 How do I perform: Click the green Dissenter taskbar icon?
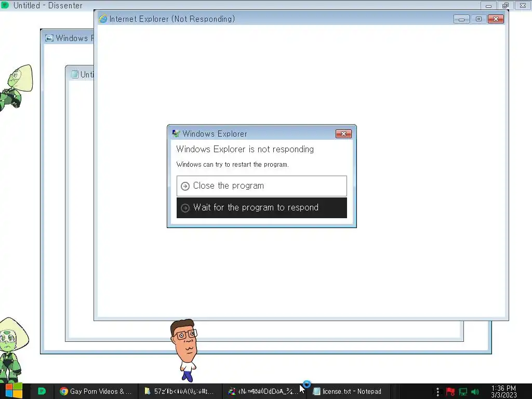point(42,391)
